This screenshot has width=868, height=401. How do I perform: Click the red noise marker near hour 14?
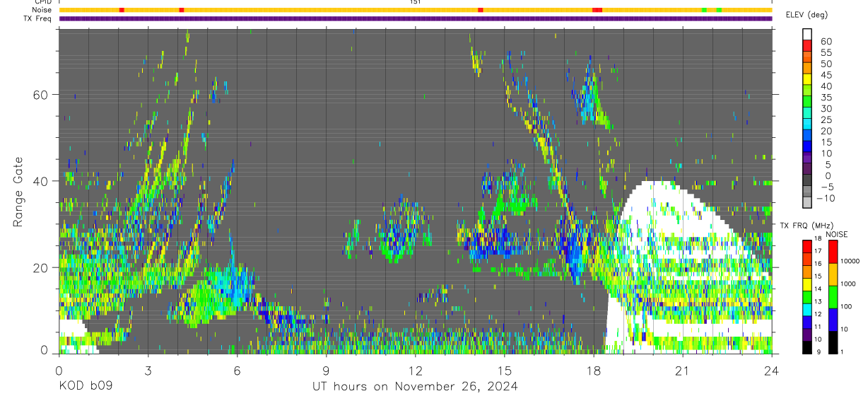tap(481, 10)
